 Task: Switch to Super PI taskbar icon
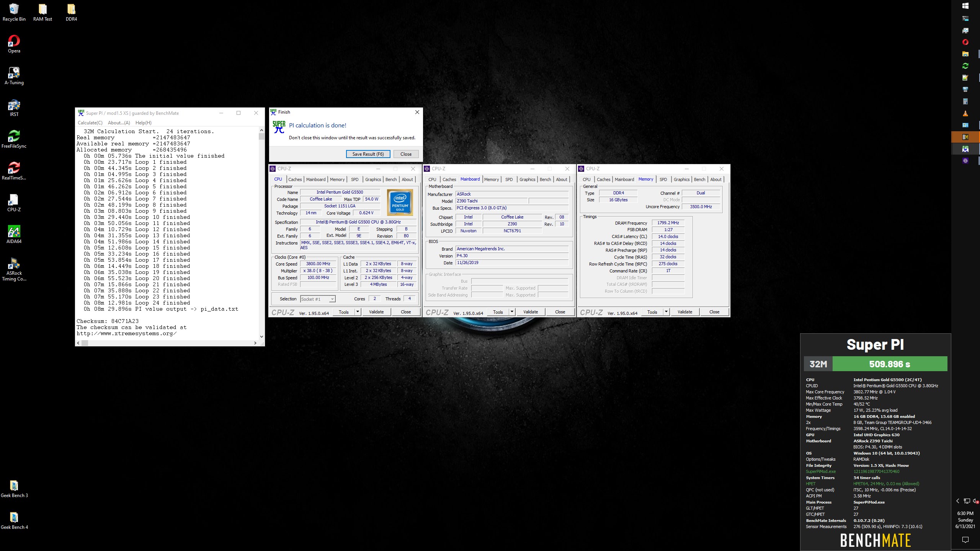965,149
